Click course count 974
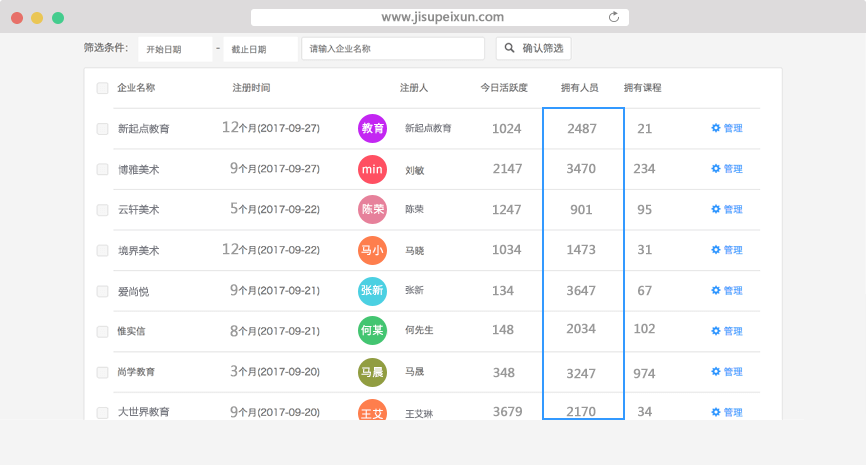This screenshot has height=465, width=866. pyautogui.click(x=644, y=374)
